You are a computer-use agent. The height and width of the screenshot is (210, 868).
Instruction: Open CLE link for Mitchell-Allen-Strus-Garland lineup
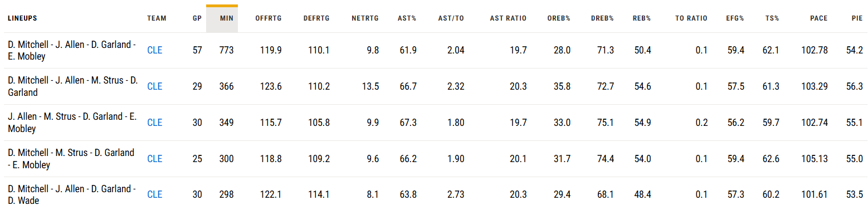[x=155, y=86]
